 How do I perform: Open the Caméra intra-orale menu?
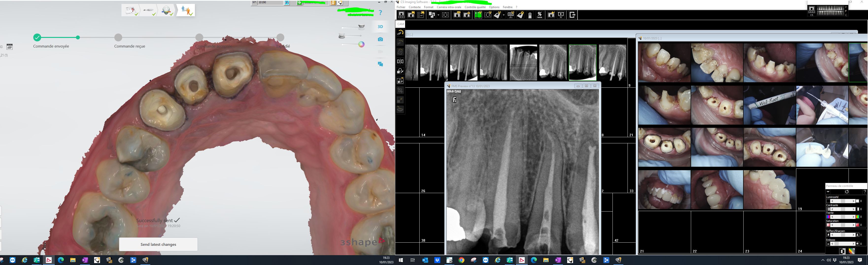[x=449, y=7]
